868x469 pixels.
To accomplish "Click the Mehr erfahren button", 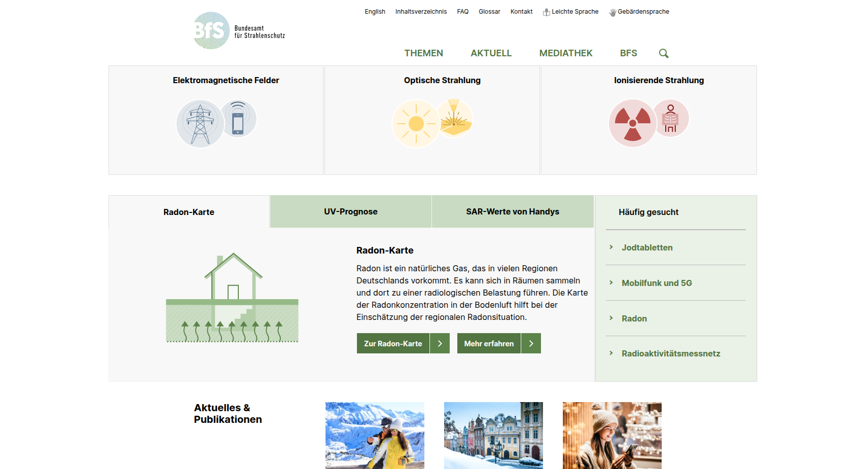I will 499,343.
